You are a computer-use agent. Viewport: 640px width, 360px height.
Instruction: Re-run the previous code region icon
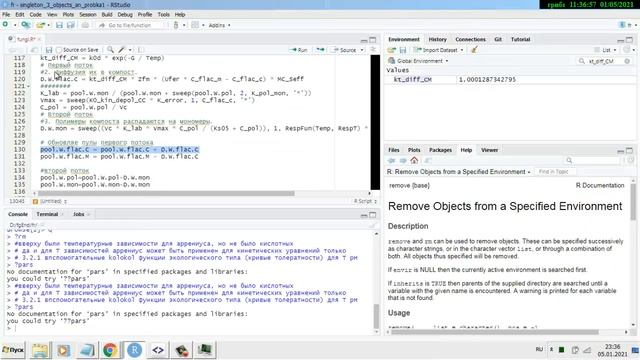click(320, 50)
